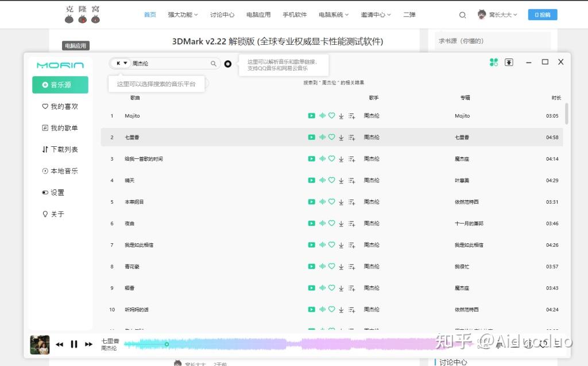Add 七里香 to playlist

click(x=352, y=138)
